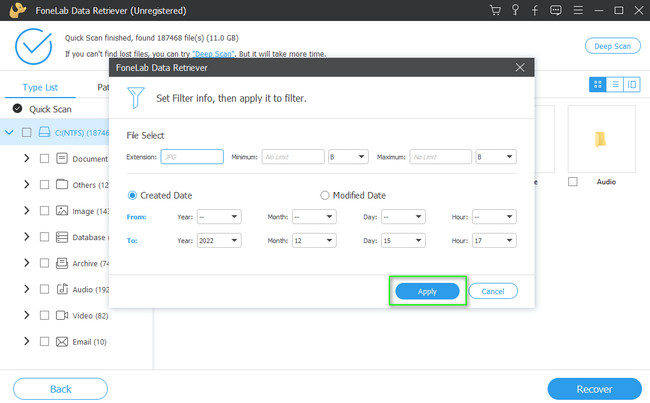This screenshot has width=650, height=403.
Task: Switch to the Type List tab
Action: coord(40,87)
